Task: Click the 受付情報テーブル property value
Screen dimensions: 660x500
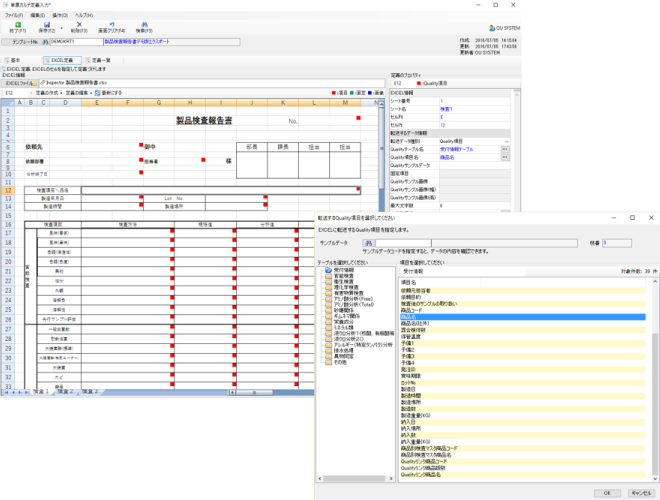Action: pos(457,149)
